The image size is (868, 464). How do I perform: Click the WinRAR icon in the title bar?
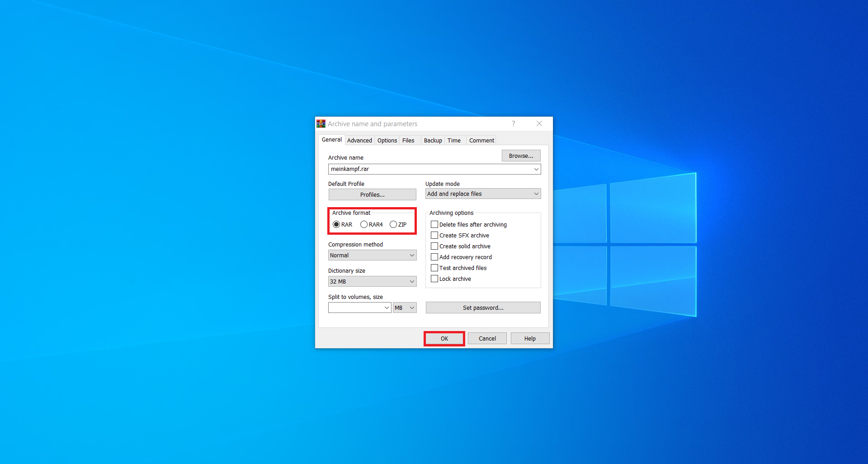point(321,123)
